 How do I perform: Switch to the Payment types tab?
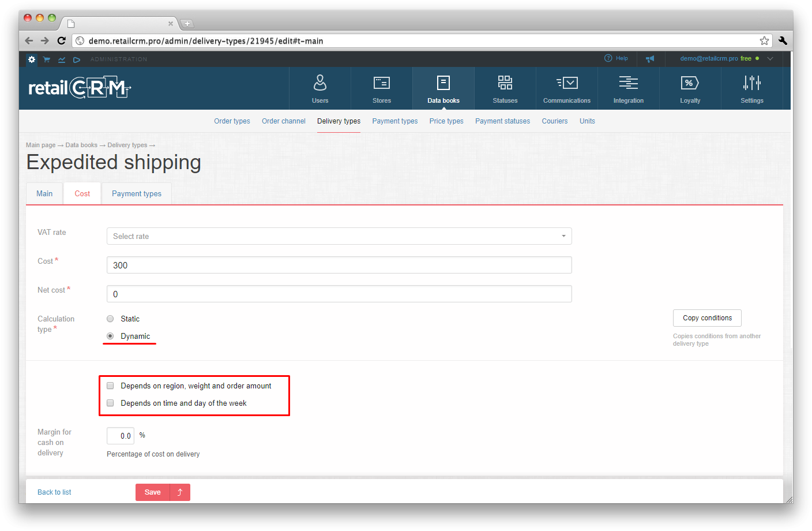tap(137, 193)
